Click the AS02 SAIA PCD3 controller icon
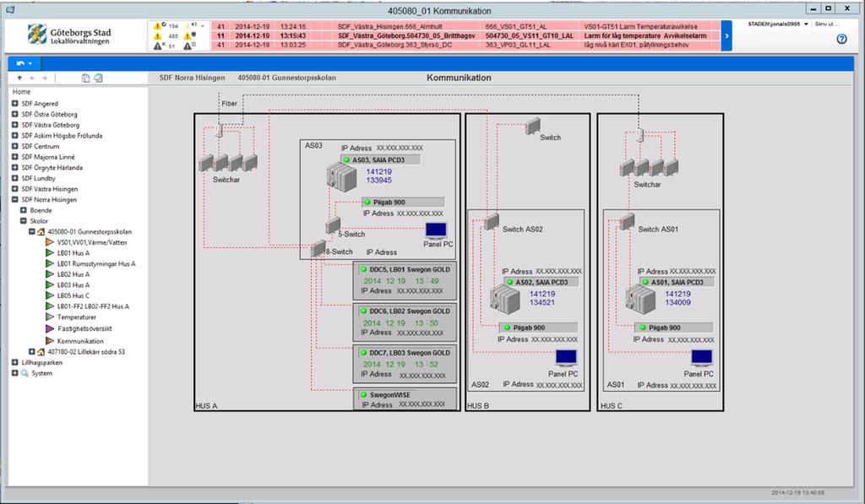 tap(505, 300)
